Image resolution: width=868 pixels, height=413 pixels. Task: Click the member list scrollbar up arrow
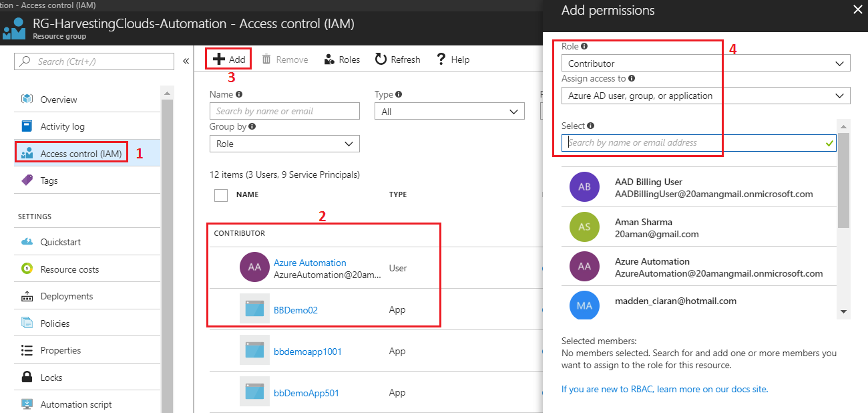844,126
